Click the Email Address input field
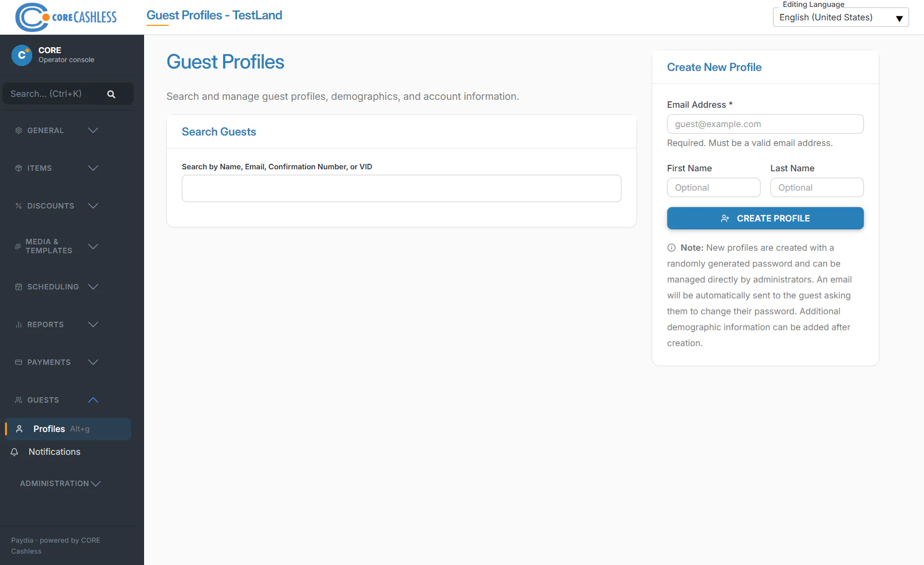Image resolution: width=924 pixels, height=565 pixels. point(765,124)
